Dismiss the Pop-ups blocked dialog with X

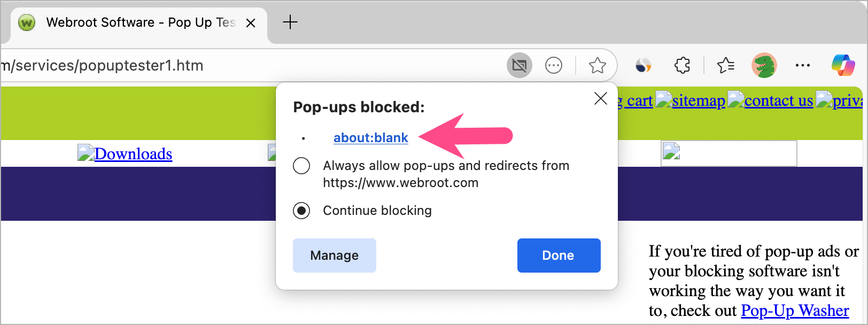pyautogui.click(x=600, y=98)
